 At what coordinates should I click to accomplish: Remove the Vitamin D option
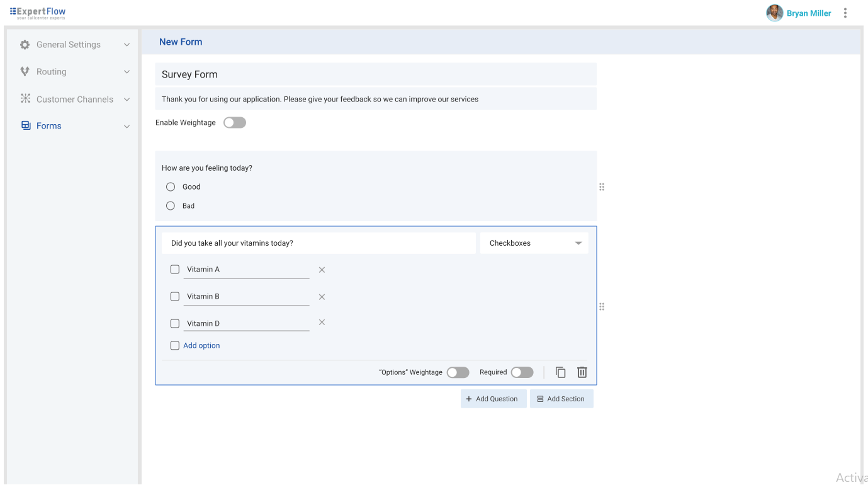(x=322, y=323)
